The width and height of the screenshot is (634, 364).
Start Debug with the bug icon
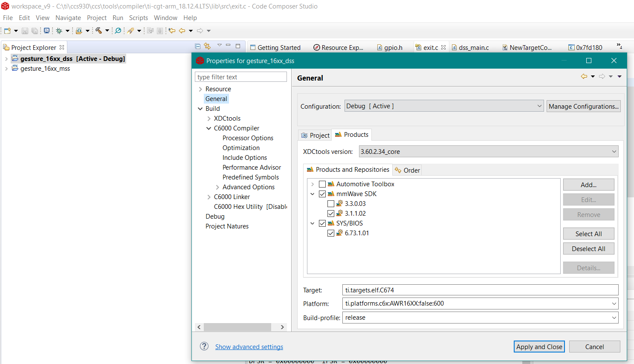tap(59, 31)
